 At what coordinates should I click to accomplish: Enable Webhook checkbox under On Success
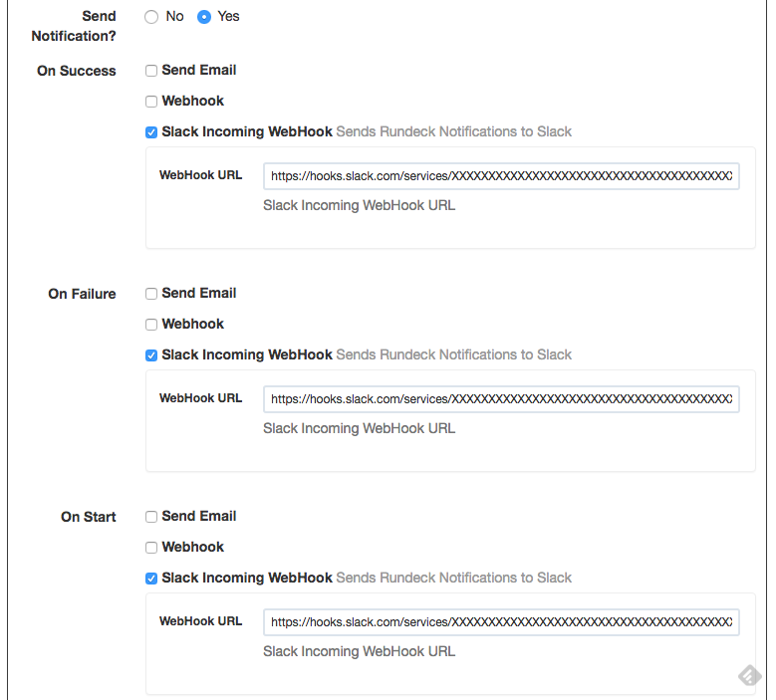tap(151, 102)
